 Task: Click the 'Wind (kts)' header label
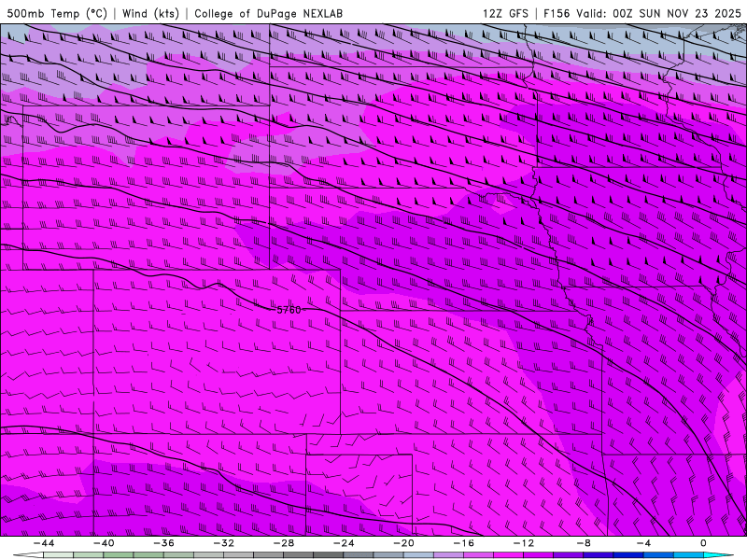150,13
